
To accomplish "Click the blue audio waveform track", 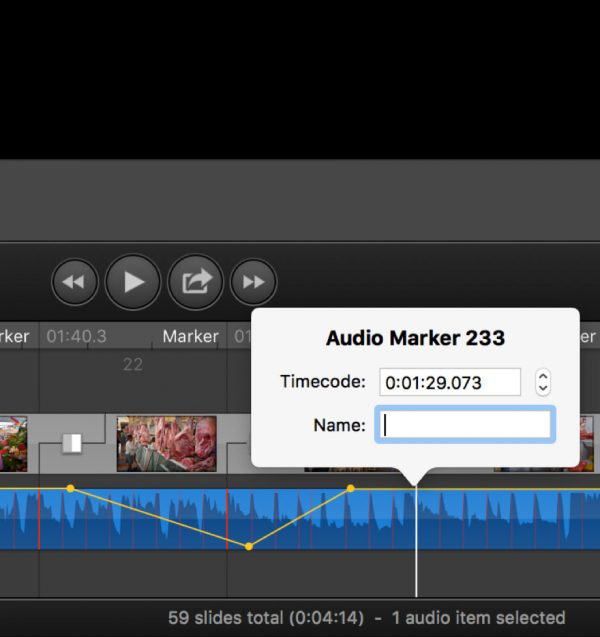I will point(300,519).
